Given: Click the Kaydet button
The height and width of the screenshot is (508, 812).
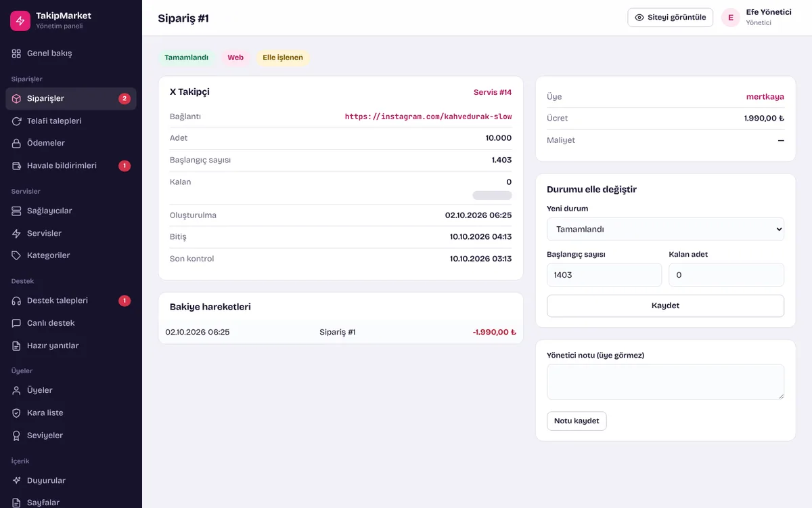Looking at the screenshot, I should 665,306.
